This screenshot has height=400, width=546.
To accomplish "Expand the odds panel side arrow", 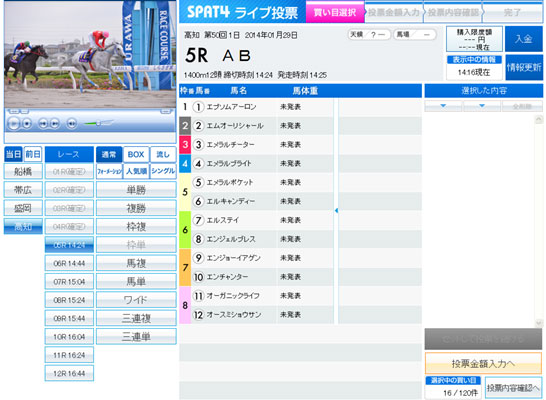I will point(336,211).
